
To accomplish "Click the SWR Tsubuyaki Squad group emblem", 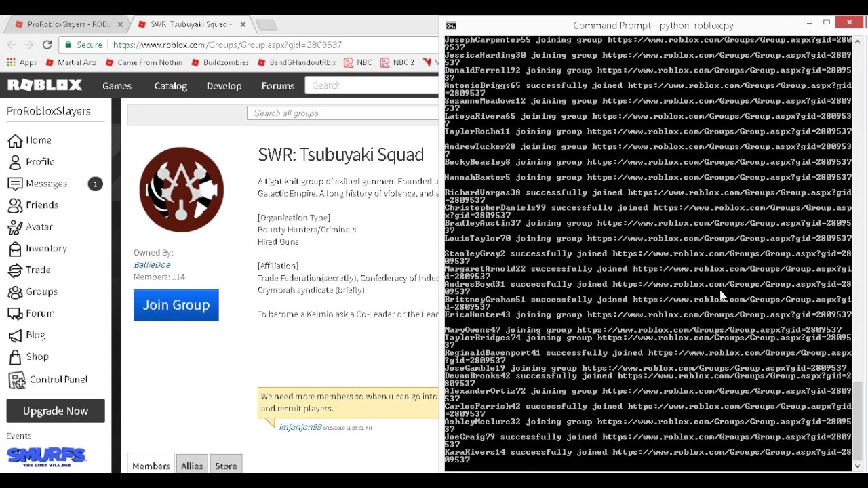I will coord(181,190).
